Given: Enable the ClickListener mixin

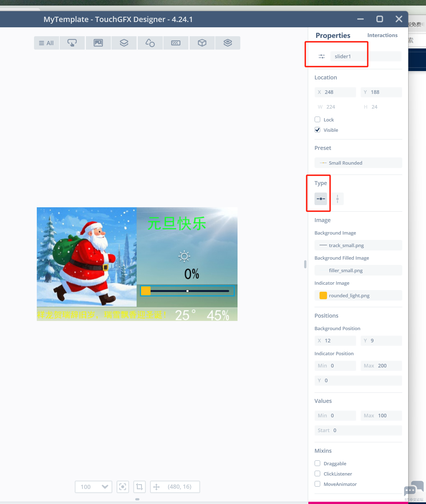Looking at the screenshot, I should 317,474.
